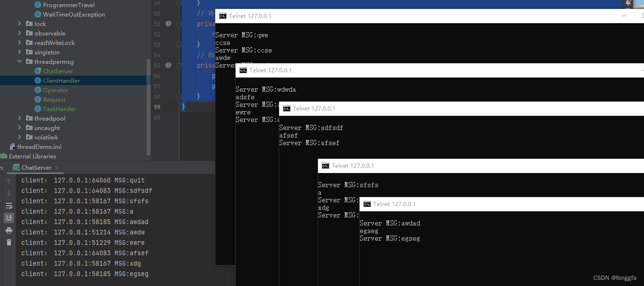644x286 pixels.
Task: Close the ChatServer run tab
Action: pyautogui.click(x=57, y=168)
